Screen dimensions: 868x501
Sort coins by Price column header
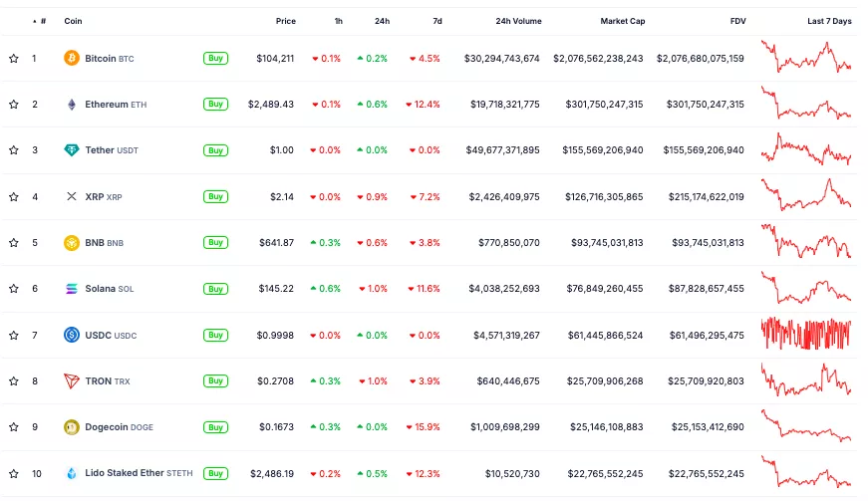(x=286, y=20)
